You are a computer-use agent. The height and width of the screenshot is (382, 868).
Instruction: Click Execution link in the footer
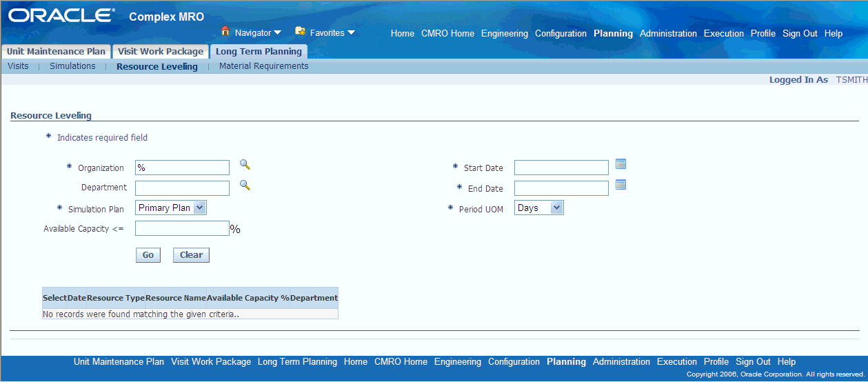click(677, 361)
